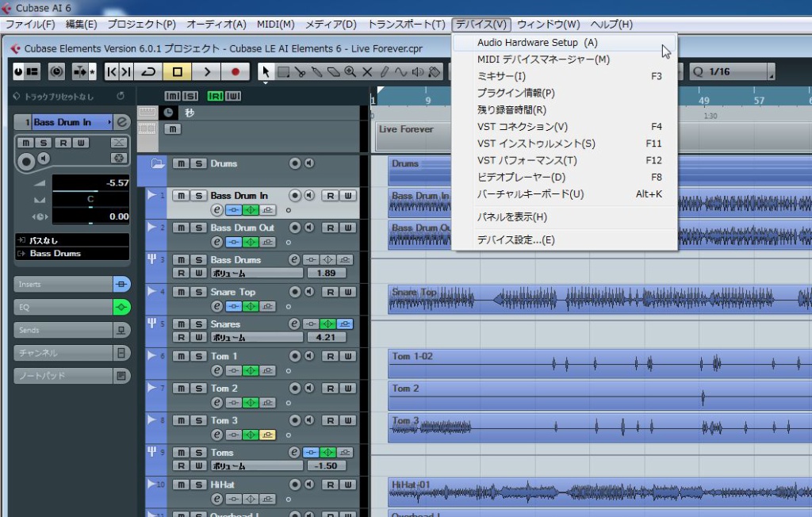The width and height of the screenshot is (812, 517).
Task: Record-enable the Snare Top track
Action: (295, 292)
